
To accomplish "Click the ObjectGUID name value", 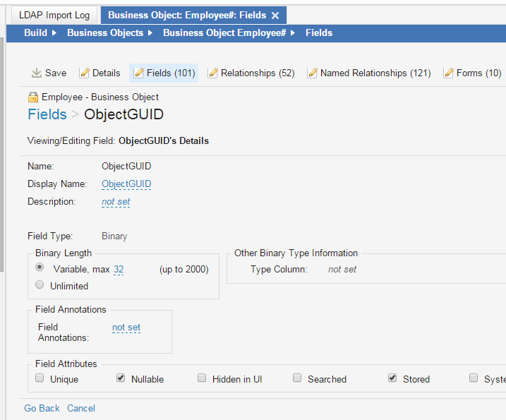I will [x=126, y=167].
